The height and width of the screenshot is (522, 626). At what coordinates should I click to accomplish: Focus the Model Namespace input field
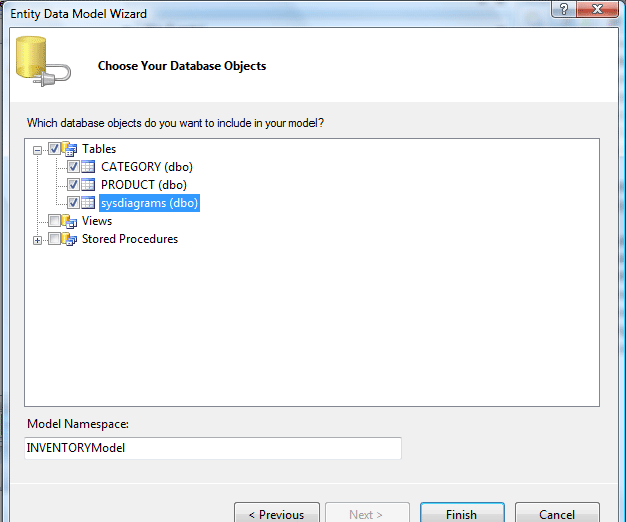[213, 448]
